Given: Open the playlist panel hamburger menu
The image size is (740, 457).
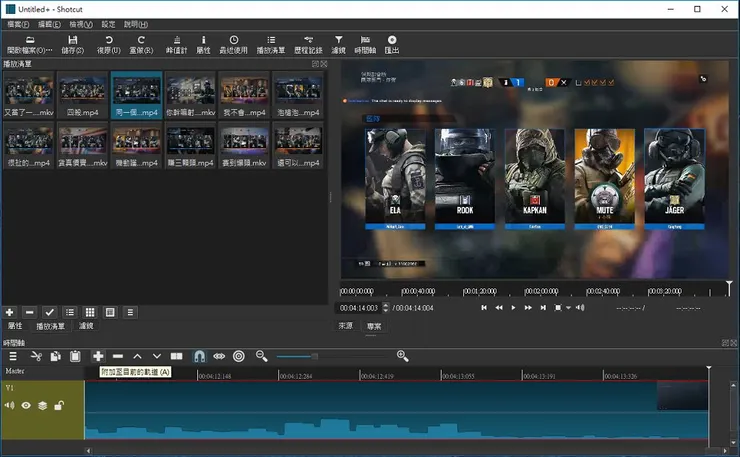Looking at the screenshot, I should [130, 312].
